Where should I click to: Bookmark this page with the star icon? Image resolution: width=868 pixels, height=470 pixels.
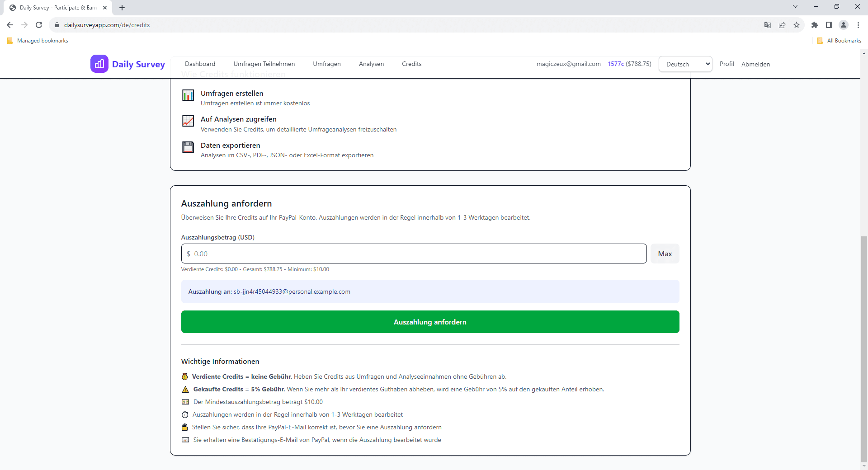tap(797, 25)
